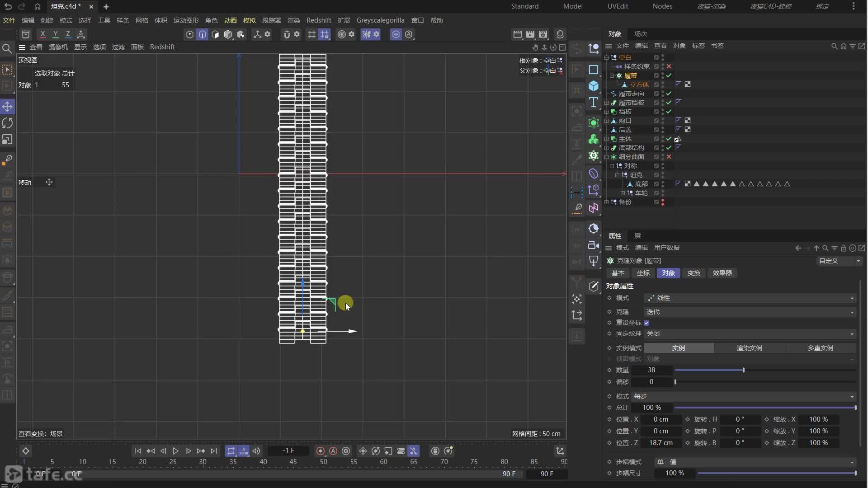Screen dimensions: 868x488
Task: Click the Render View clapperboard icon
Action: [x=517, y=34]
